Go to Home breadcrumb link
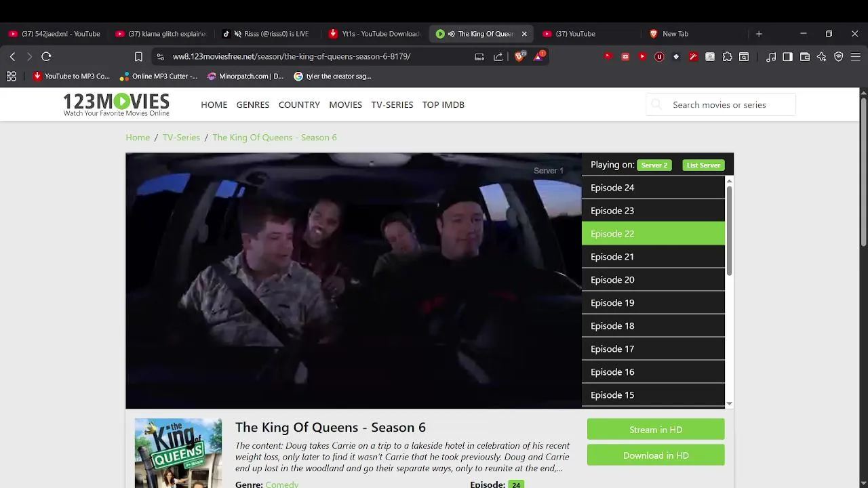 138,138
